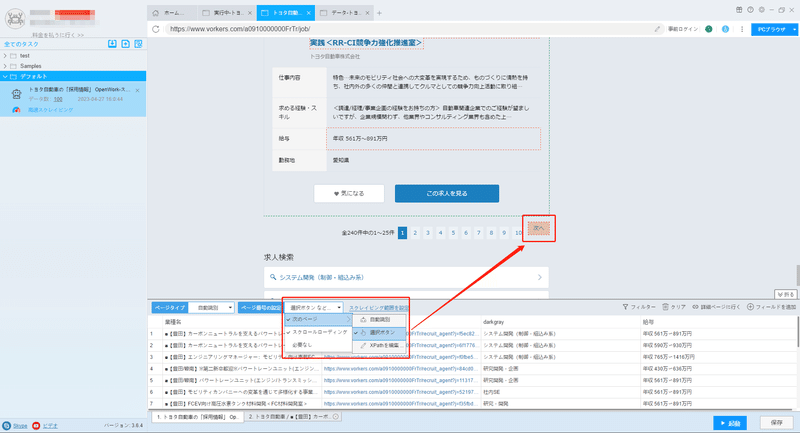800x433 pixels.
Task: Click the 詳細ページに行く link icon
Action: pyautogui.click(x=695, y=307)
